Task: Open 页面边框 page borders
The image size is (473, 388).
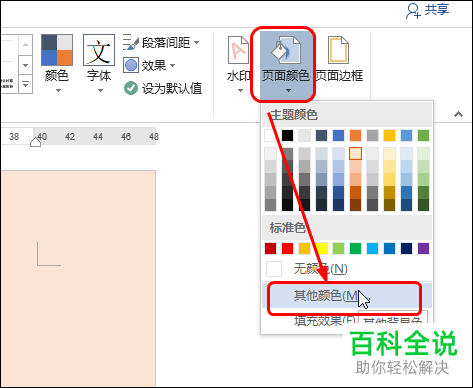Action: pyautogui.click(x=339, y=60)
